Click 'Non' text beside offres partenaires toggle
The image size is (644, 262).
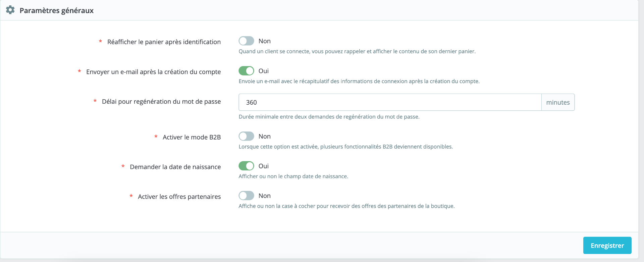point(264,196)
